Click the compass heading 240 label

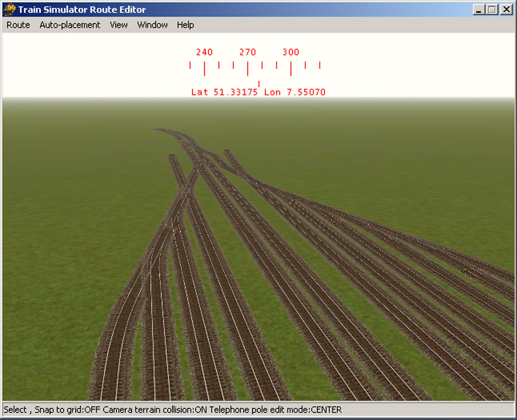coord(204,52)
